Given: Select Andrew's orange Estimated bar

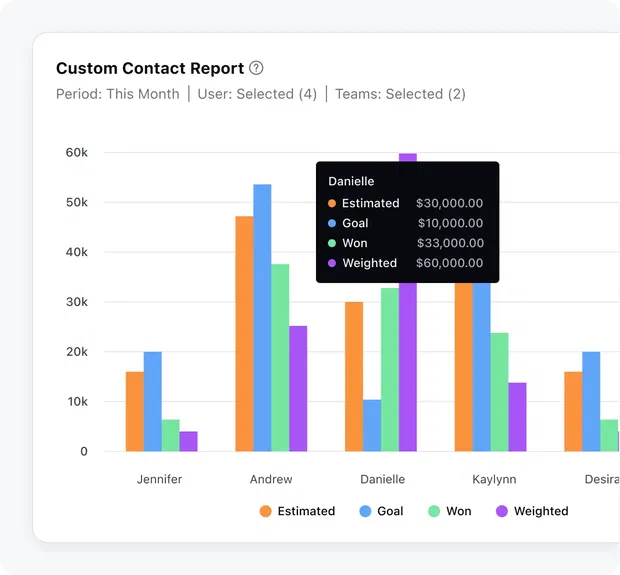Looking at the screenshot, I should click(x=244, y=334).
